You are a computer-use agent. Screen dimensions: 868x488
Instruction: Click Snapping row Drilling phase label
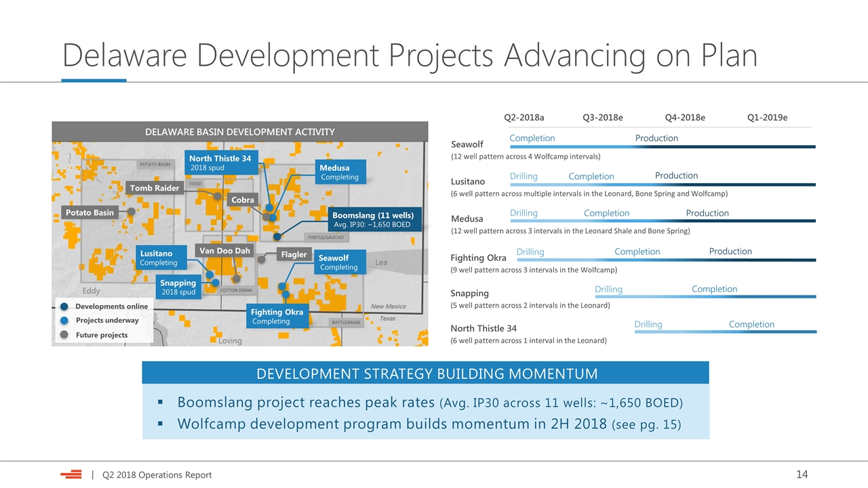[608, 289]
